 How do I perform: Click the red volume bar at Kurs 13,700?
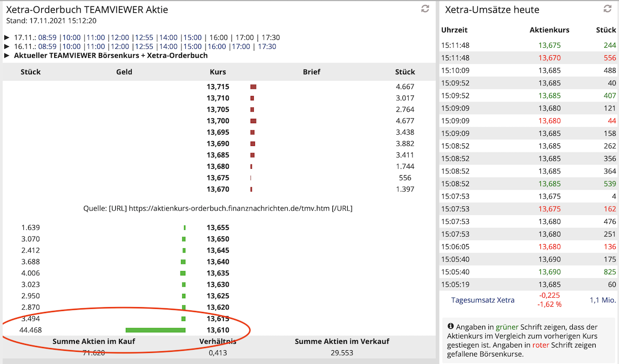(x=253, y=120)
